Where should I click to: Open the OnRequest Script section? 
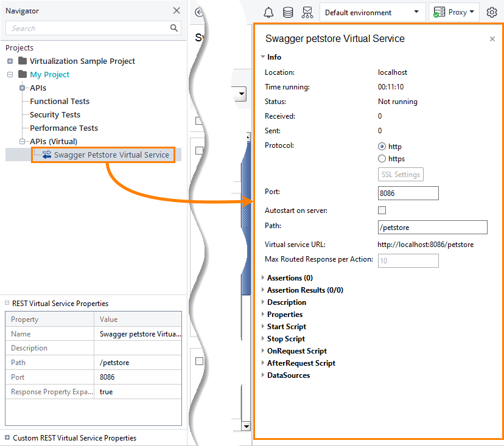coord(296,350)
